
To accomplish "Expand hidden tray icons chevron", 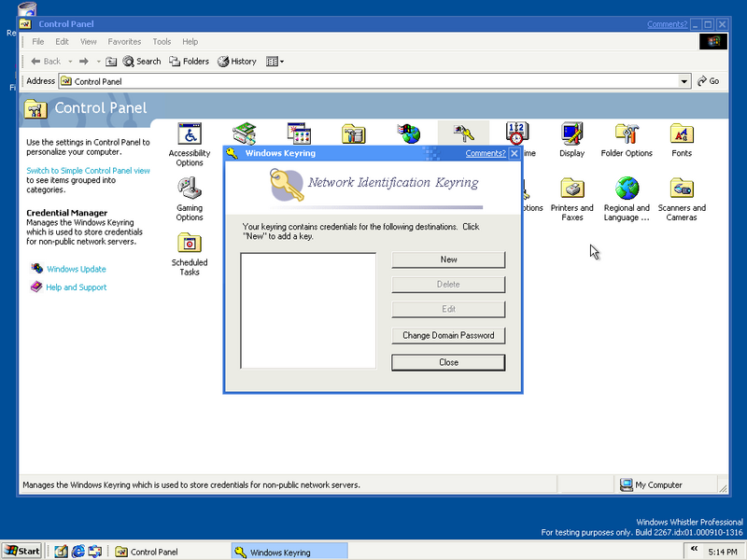I will (x=694, y=549).
